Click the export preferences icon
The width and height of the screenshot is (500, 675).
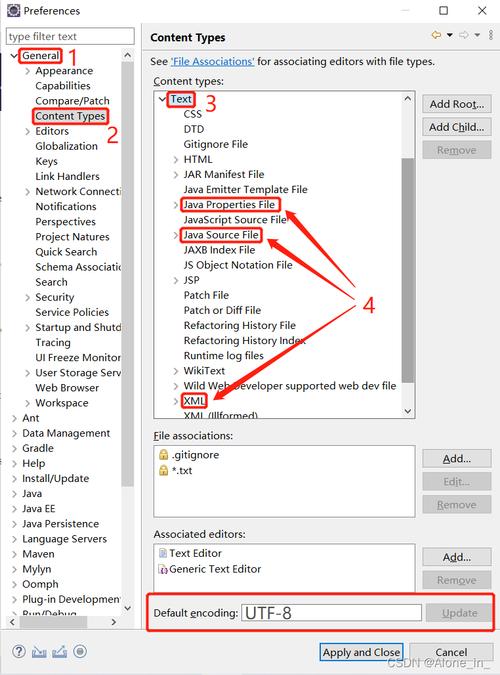tap(59, 652)
